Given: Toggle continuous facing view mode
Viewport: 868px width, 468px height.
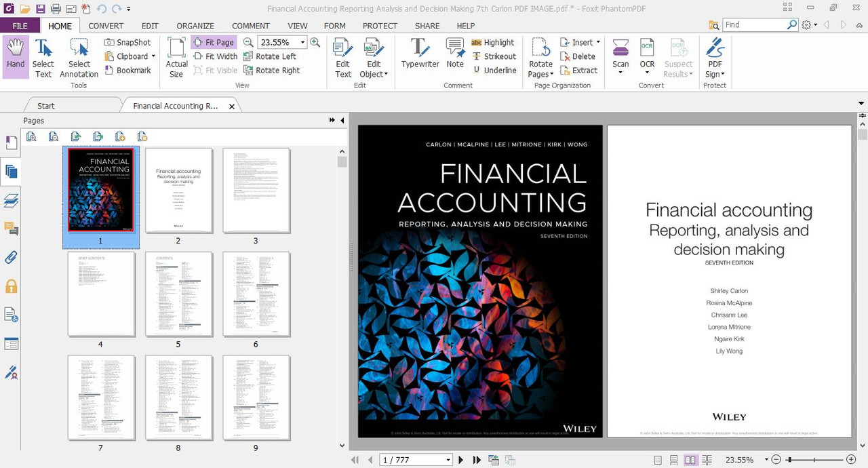Looking at the screenshot, I should pyautogui.click(x=707, y=460).
